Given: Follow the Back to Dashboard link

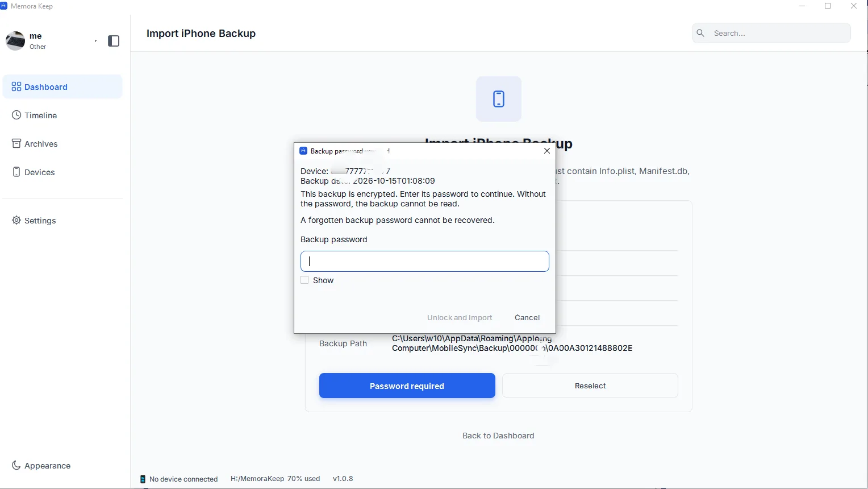Looking at the screenshot, I should click(498, 436).
